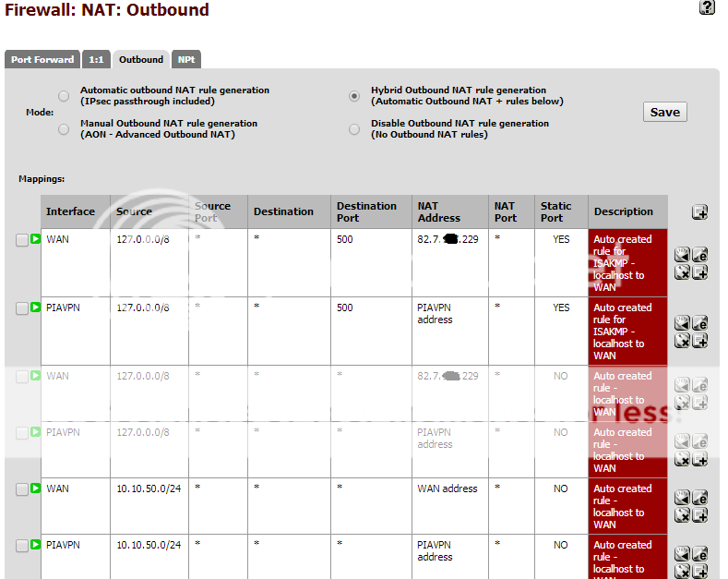Choose Manual Outbound NAT rule generation mode

pos(64,129)
